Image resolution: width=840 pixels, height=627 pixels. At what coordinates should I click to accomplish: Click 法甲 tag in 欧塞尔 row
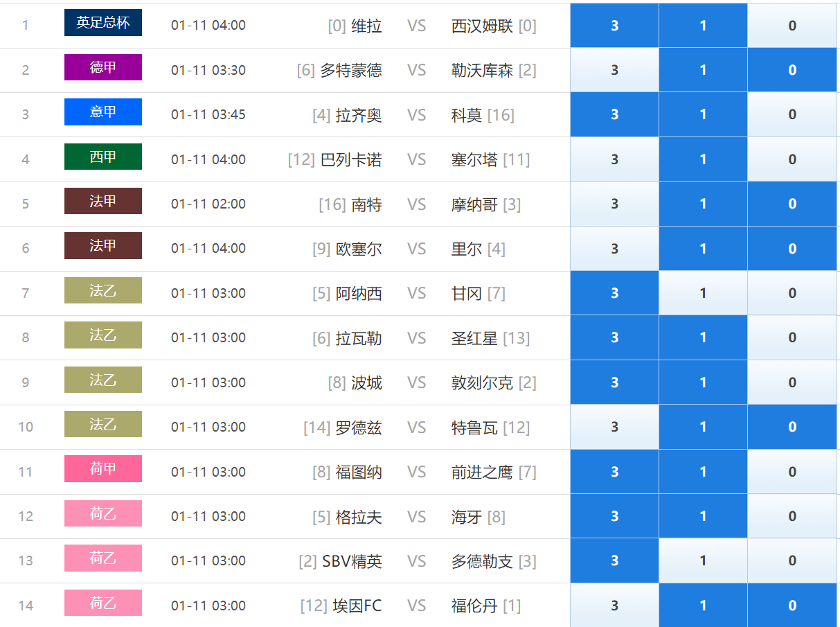[x=103, y=245]
